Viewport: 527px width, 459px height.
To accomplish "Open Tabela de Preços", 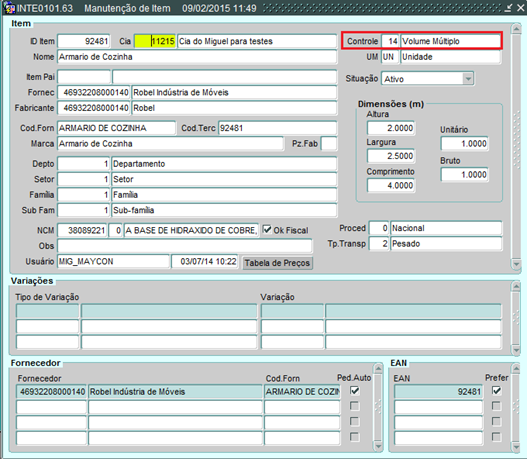I will click(x=277, y=263).
